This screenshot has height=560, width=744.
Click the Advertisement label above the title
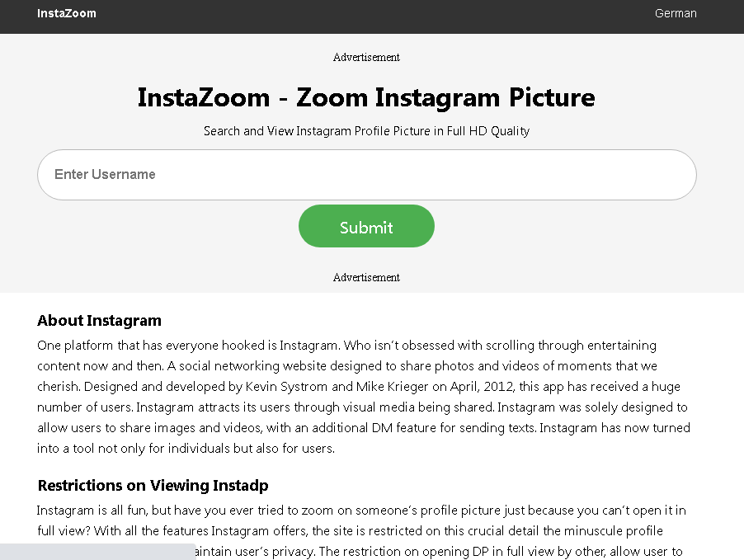(366, 58)
